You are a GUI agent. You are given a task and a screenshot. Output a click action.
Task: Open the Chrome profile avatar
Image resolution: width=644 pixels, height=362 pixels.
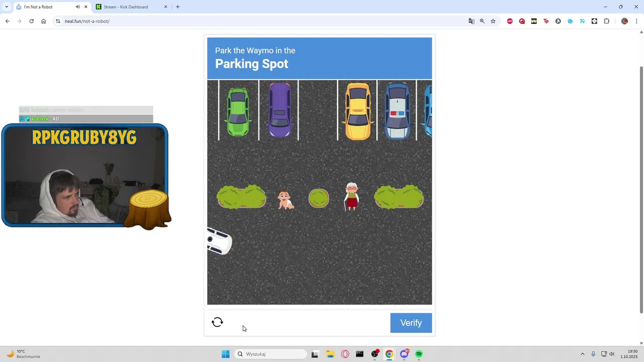(624, 21)
